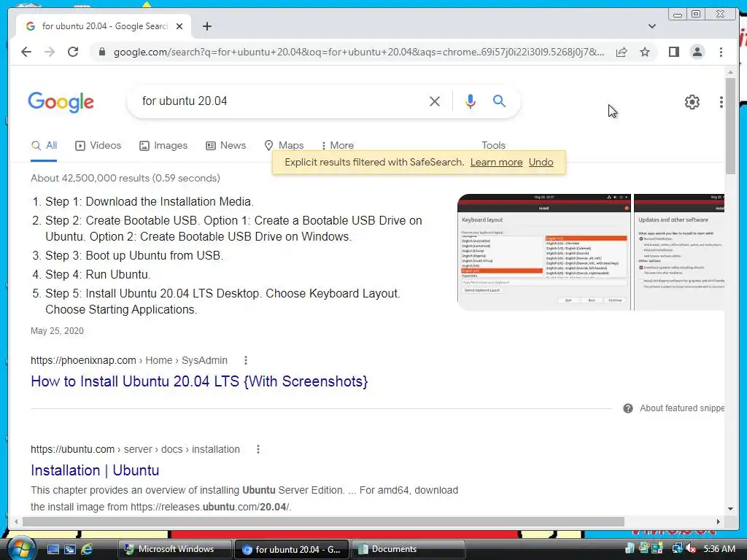Switch to Microsoft Windows taskbar button
Screen dimensions: 747x560
point(175,549)
